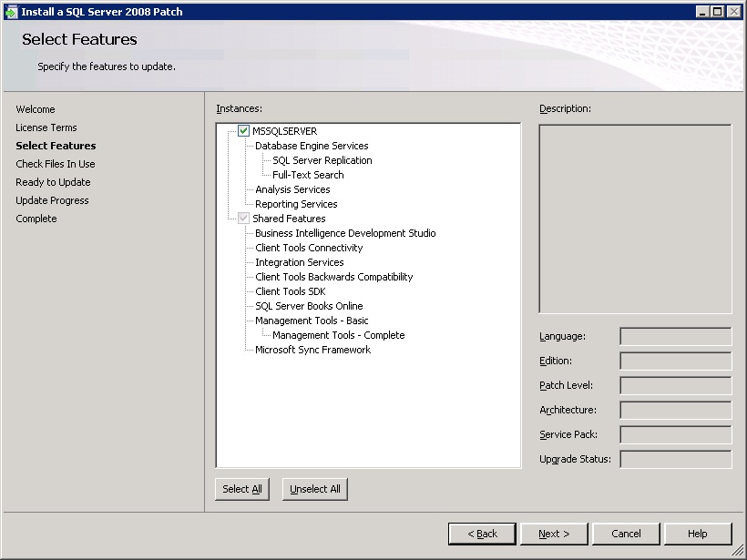This screenshot has width=747, height=560.
Task: Close the patch installer window
Action: [733, 12]
